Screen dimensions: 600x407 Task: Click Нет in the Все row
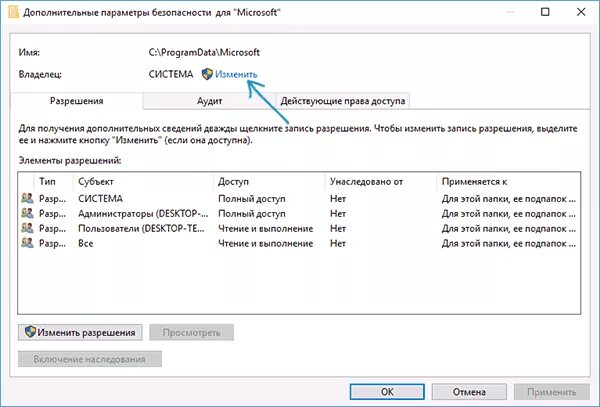(338, 243)
